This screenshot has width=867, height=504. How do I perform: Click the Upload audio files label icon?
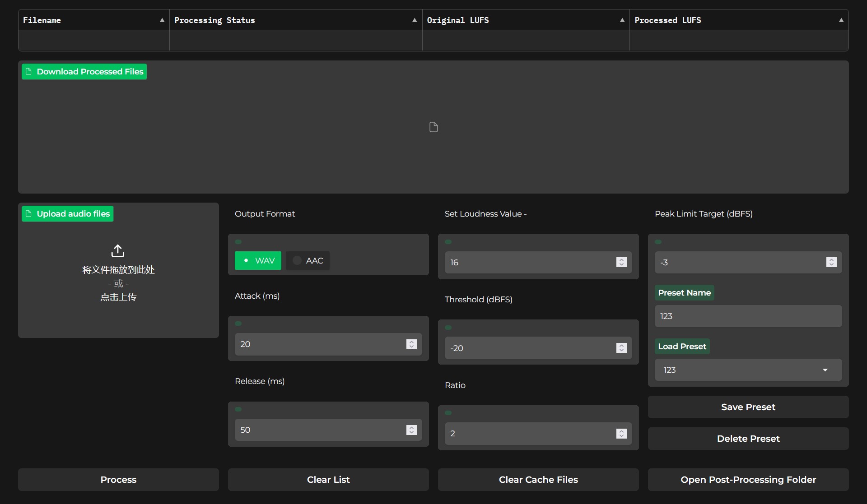29,214
